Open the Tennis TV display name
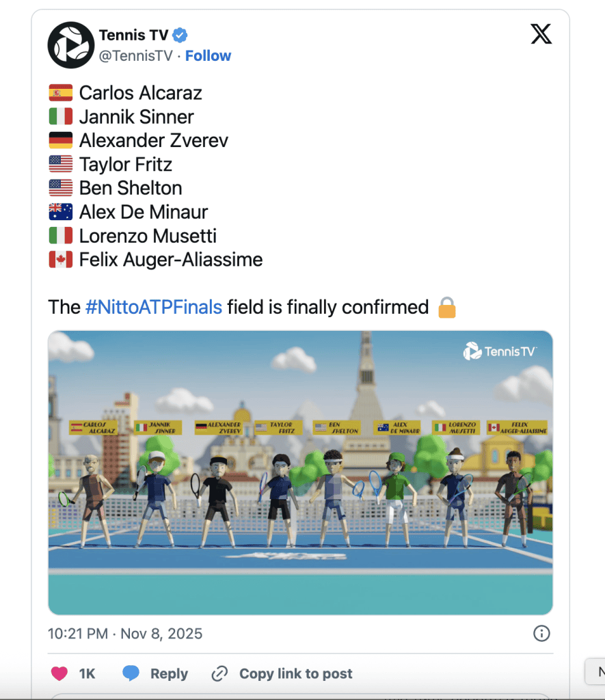Screen dimensions: 605x700 [x=133, y=35]
